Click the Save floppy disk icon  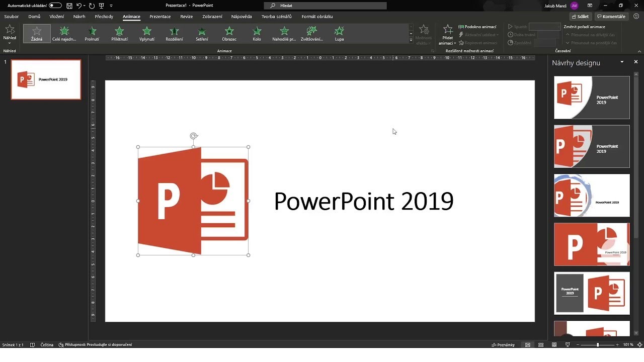point(69,6)
